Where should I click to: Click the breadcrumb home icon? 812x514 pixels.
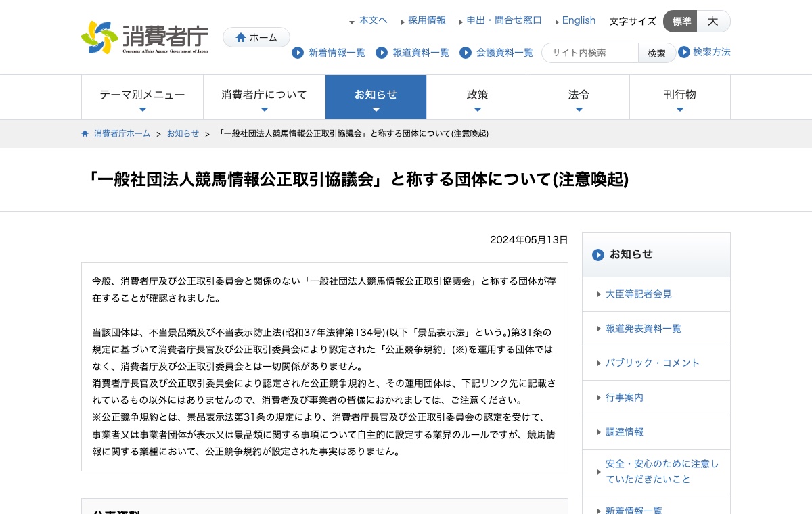click(x=85, y=133)
